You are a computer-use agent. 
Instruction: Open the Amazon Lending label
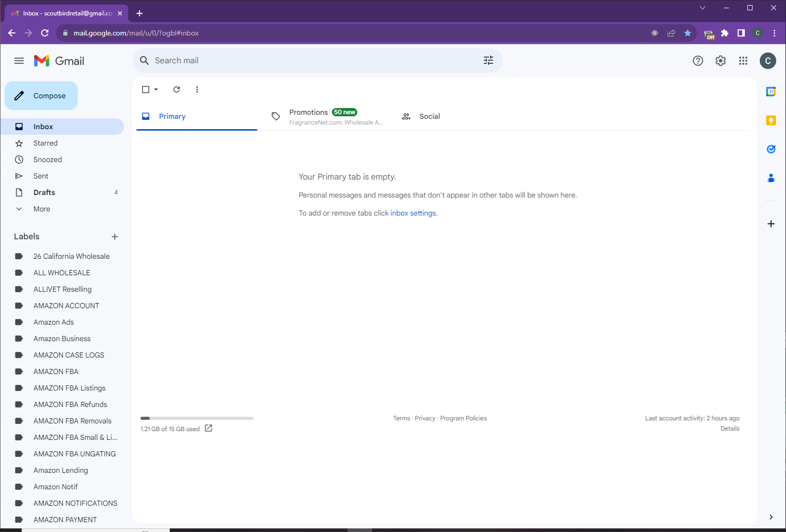pos(62,470)
